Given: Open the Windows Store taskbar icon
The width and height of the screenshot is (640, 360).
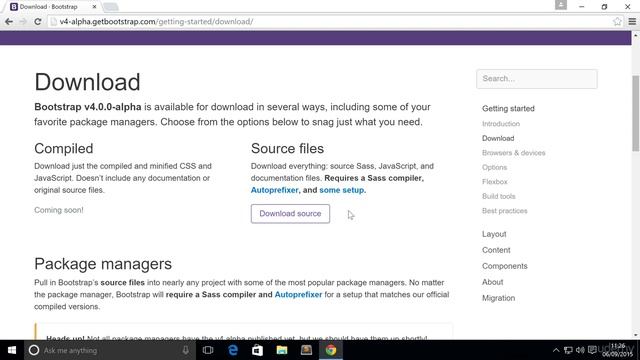Looking at the screenshot, I should pos(257,350).
